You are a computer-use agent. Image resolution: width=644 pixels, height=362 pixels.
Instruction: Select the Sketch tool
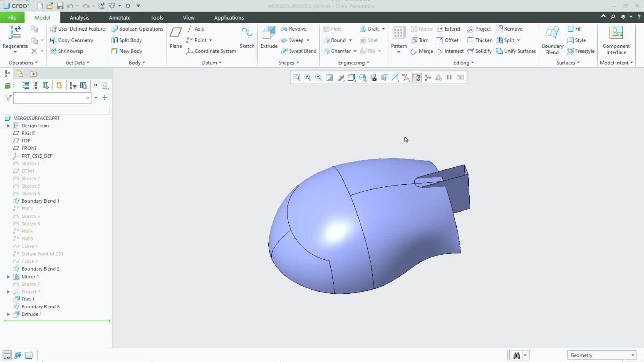(247, 37)
